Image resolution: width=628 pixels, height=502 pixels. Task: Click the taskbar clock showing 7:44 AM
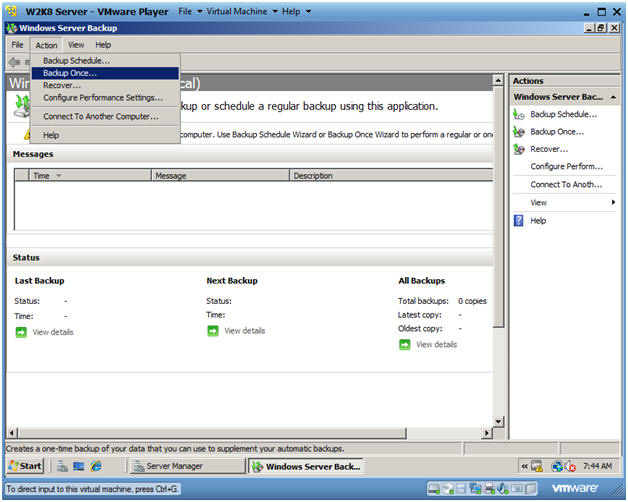click(x=597, y=466)
